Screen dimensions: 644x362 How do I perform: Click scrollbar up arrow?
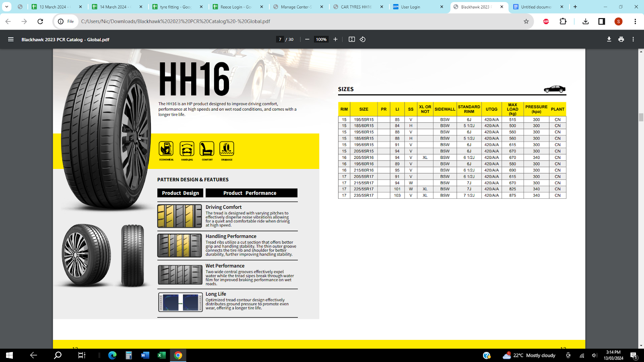tap(641, 52)
